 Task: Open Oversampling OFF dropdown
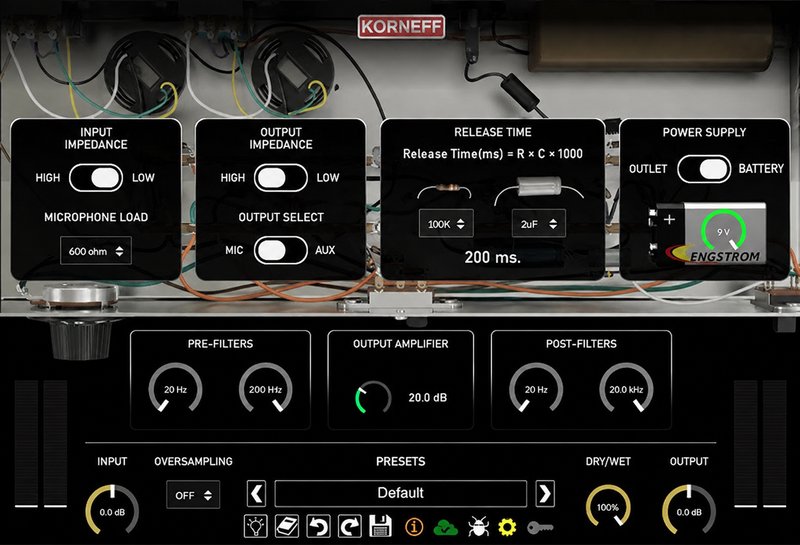coord(193,494)
